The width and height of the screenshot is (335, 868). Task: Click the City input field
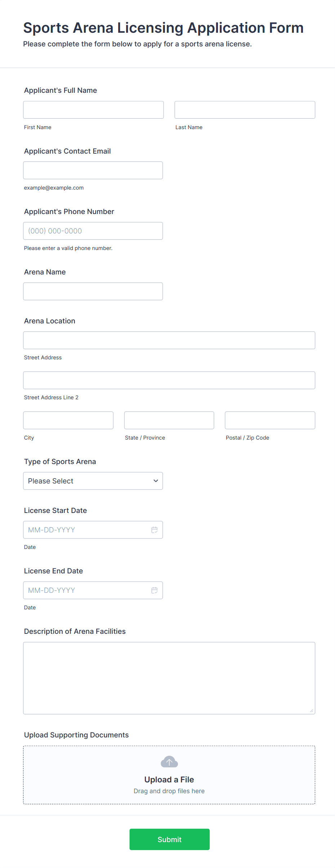tap(68, 420)
